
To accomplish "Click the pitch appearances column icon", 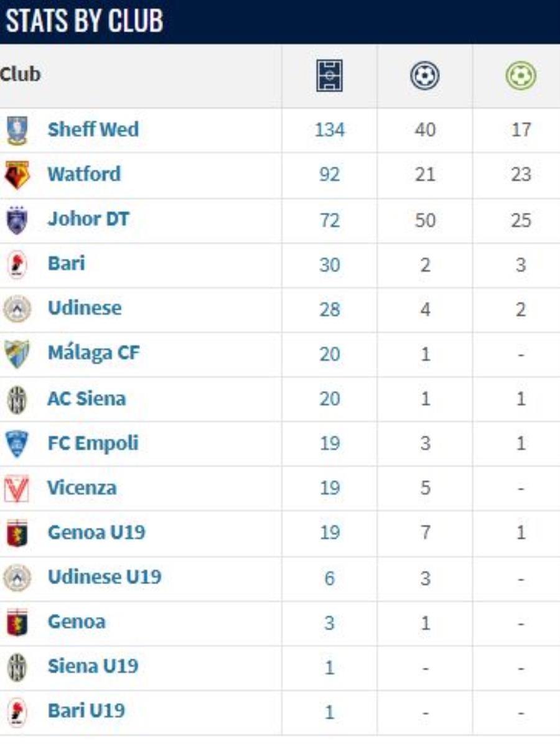I will pos(329,75).
